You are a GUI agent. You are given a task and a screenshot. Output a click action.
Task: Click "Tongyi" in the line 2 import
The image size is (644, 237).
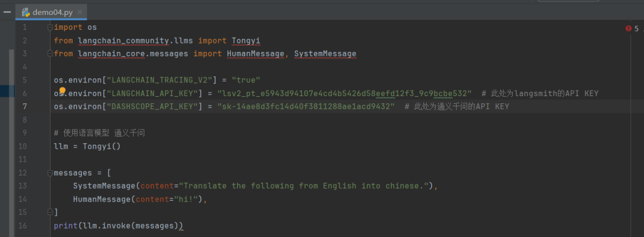point(246,41)
